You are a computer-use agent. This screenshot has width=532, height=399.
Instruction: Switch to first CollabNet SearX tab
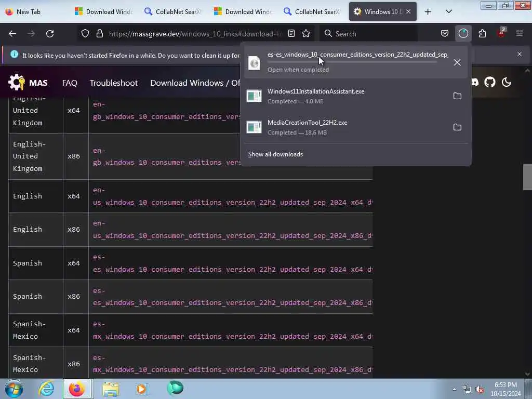174,12
